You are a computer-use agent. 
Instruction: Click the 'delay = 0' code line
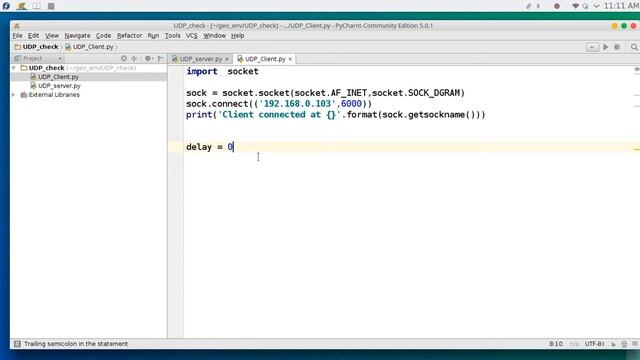coord(209,147)
